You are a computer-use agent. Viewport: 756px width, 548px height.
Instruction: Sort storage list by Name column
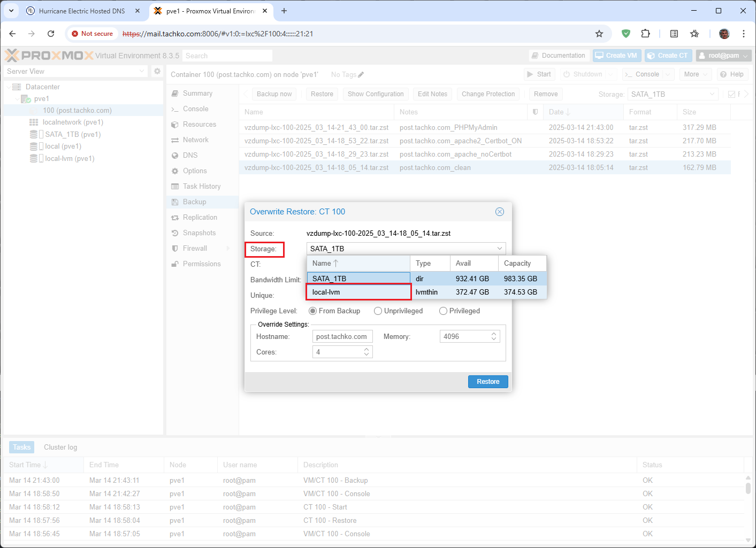click(358, 264)
